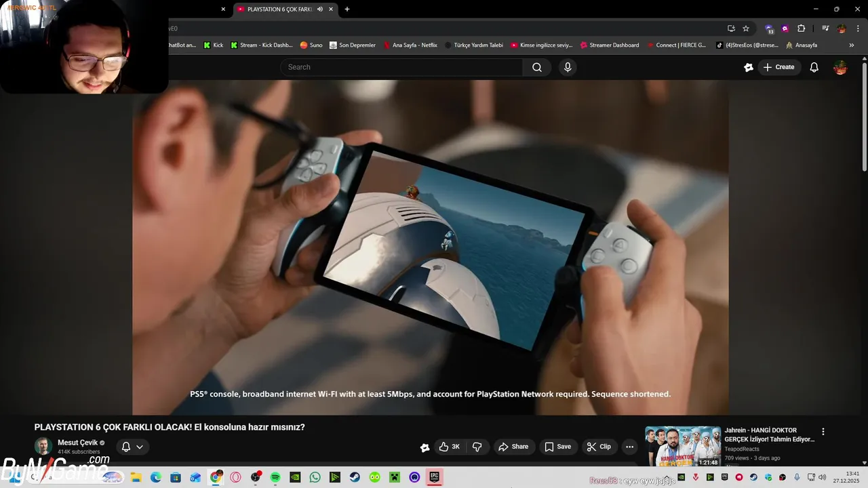Image resolution: width=868 pixels, height=488 pixels.
Task: Open more actions three-dot menu under video
Action: (x=630, y=447)
